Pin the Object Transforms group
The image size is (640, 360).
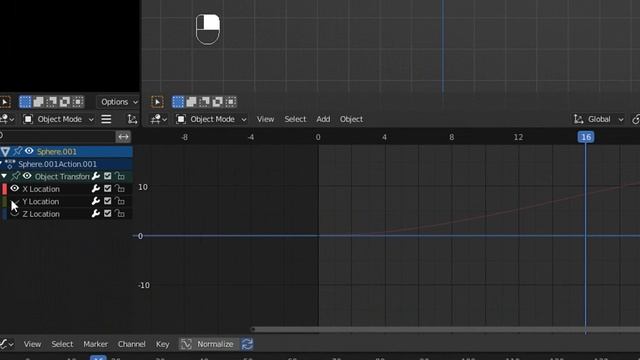tap(16, 176)
